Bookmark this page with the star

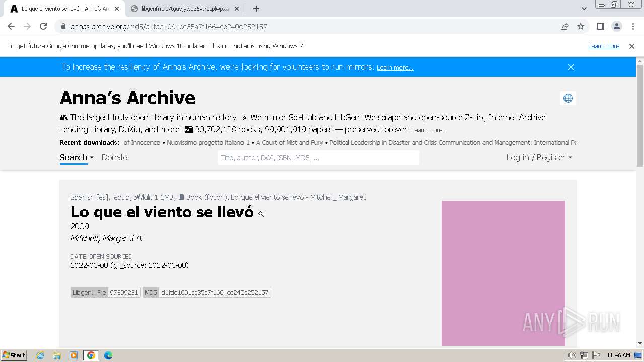click(x=581, y=27)
